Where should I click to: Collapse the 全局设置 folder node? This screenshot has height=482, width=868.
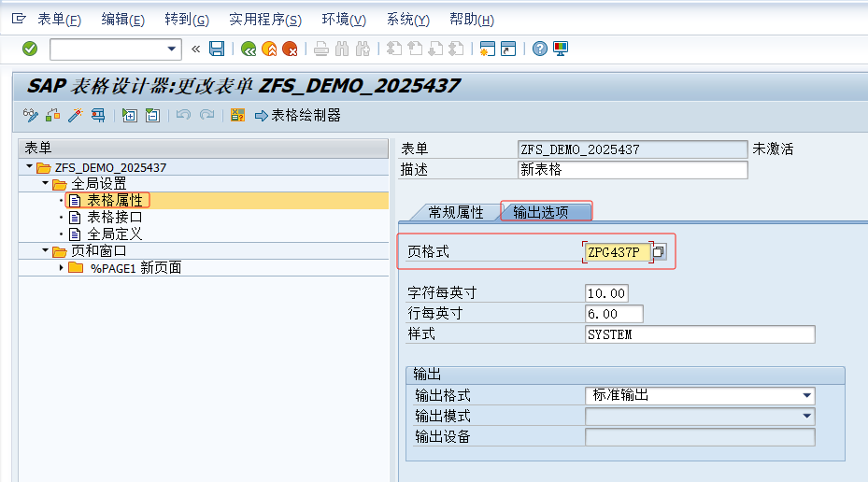point(46,182)
